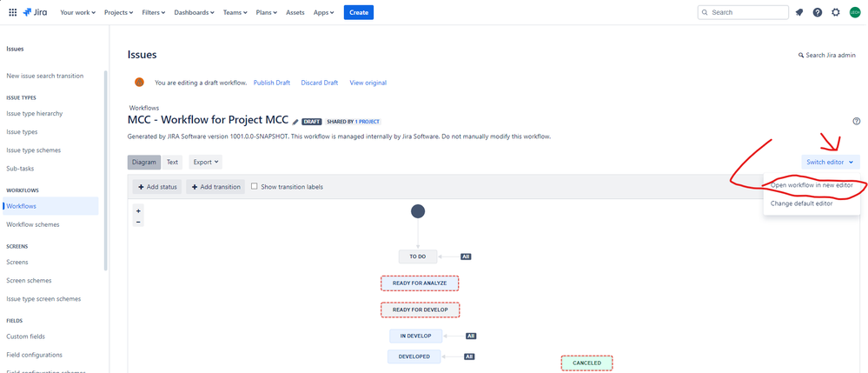The width and height of the screenshot is (868, 373).
Task: Enable Show transition labels checkbox
Action: [x=255, y=187]
